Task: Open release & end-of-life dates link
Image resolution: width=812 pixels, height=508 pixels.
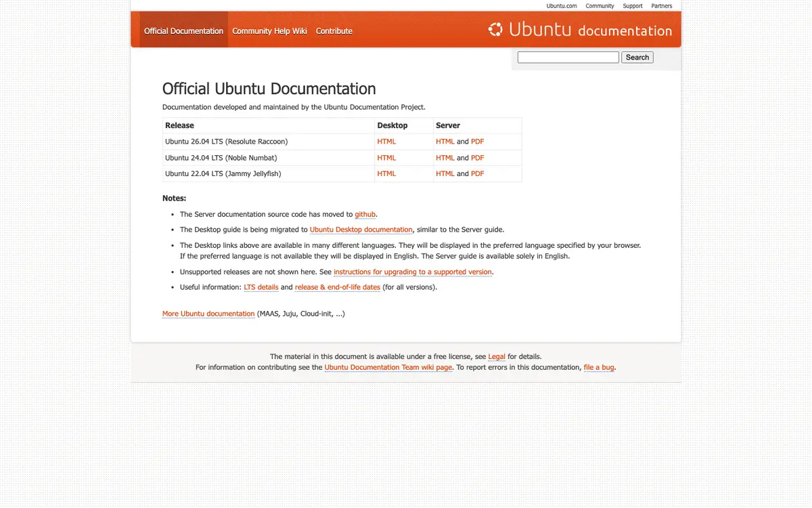Action: 338,287
